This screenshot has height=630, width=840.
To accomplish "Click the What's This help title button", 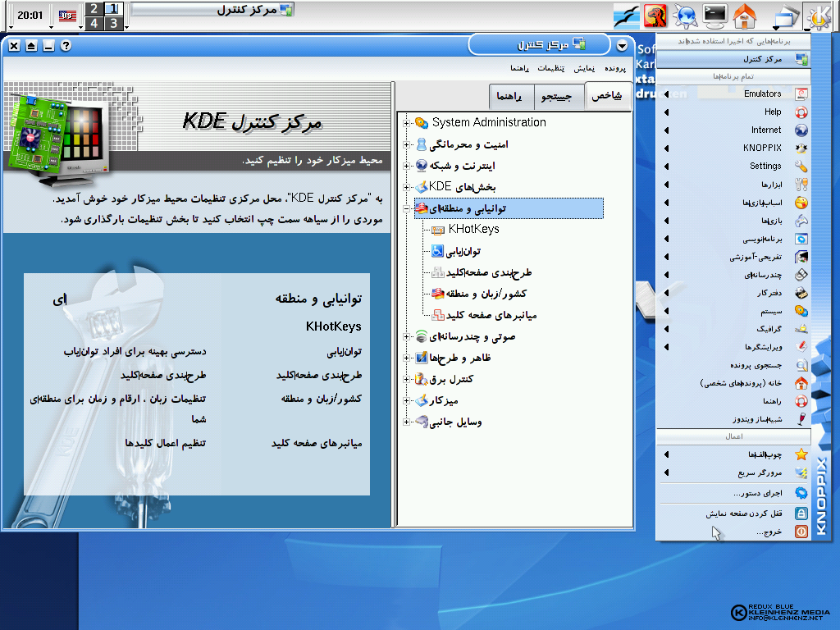I will click(66, 46).
